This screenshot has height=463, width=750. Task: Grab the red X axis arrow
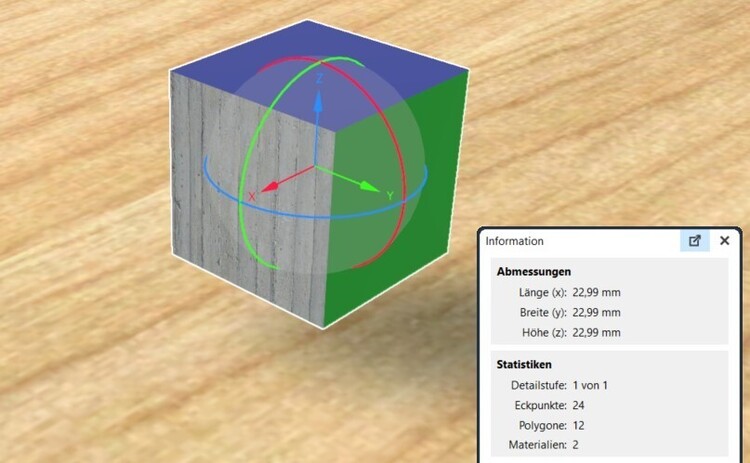[x=271, y=186]
